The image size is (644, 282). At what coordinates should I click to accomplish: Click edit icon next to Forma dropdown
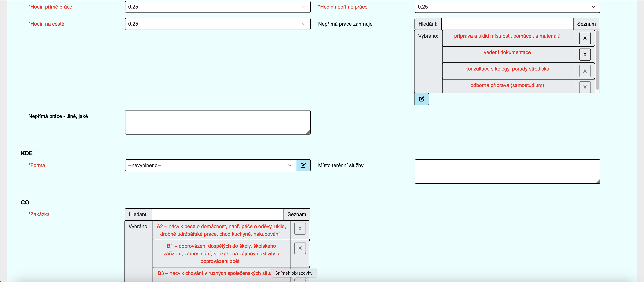pos(303,165)
